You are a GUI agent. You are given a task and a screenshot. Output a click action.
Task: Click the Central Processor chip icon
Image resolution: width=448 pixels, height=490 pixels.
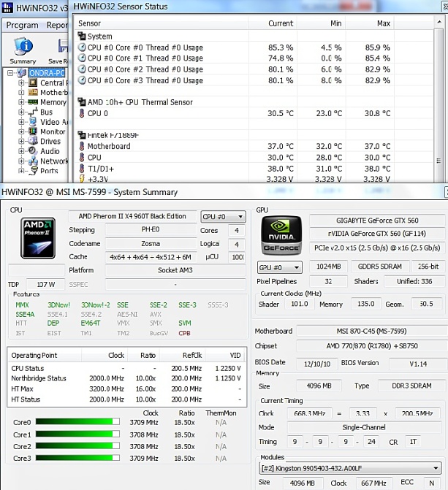(33, 83)
